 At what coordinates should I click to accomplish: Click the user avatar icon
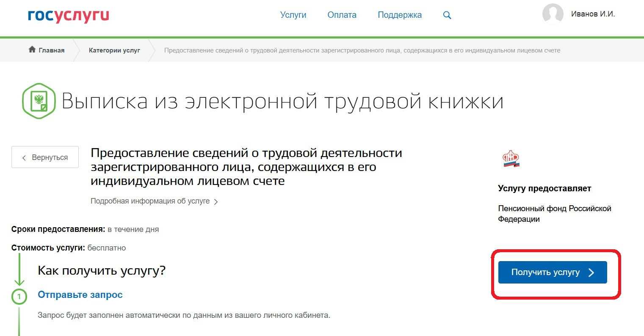(x=553, y=14)
